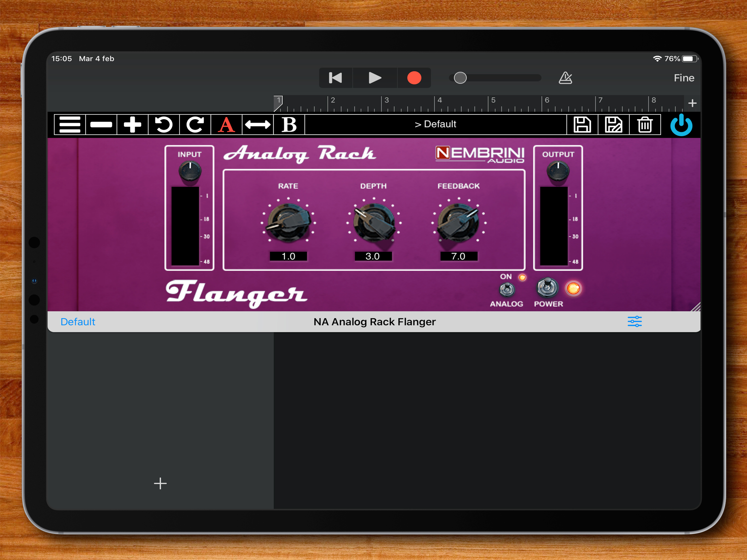The image size is (747, 560).
Task: Open plugin parameter sliders view icon
Action: click(x=635, y=322)
